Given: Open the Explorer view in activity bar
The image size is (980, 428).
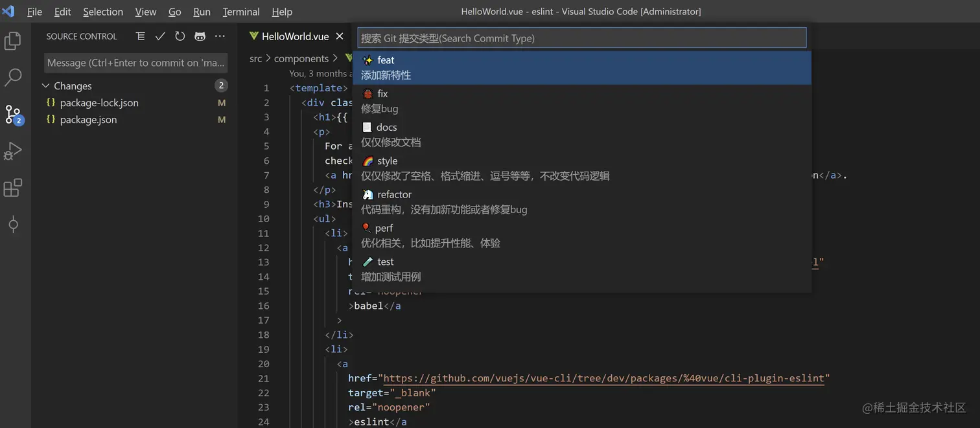Looking at the screenshot, I should (x=13, y=41).
